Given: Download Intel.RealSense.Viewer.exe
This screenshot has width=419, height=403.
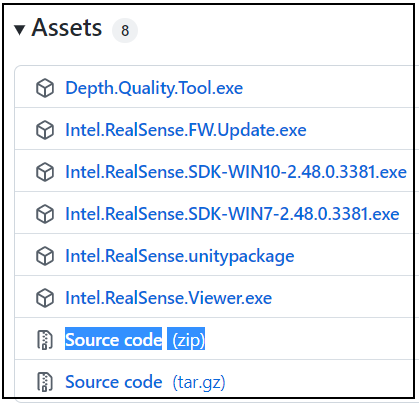Looking at the screenshot, I should (168, 298).
